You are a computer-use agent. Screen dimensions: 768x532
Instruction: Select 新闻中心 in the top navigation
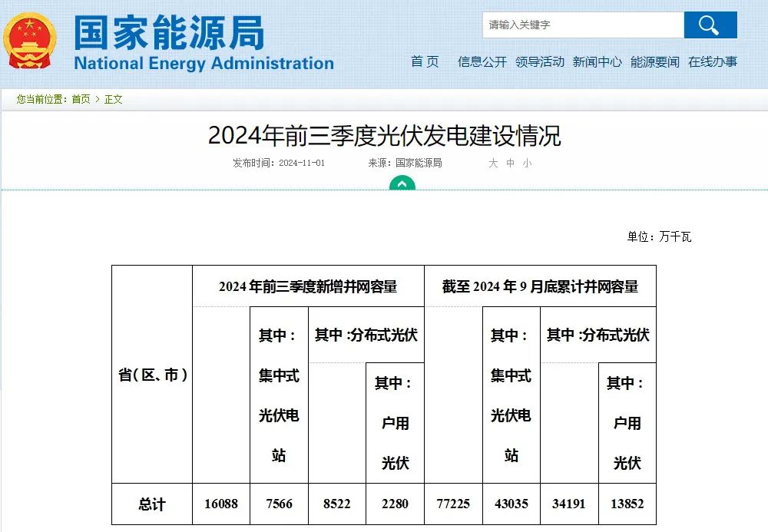coord(597,62)
